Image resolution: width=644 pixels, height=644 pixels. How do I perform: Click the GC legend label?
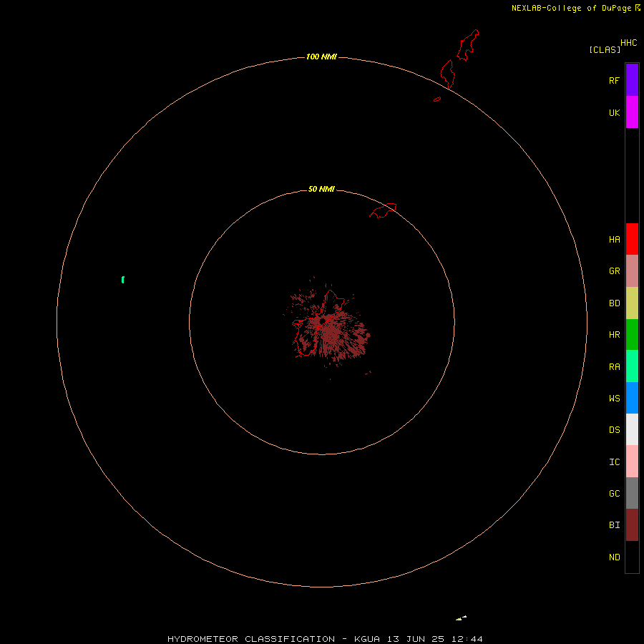[614, 494]
